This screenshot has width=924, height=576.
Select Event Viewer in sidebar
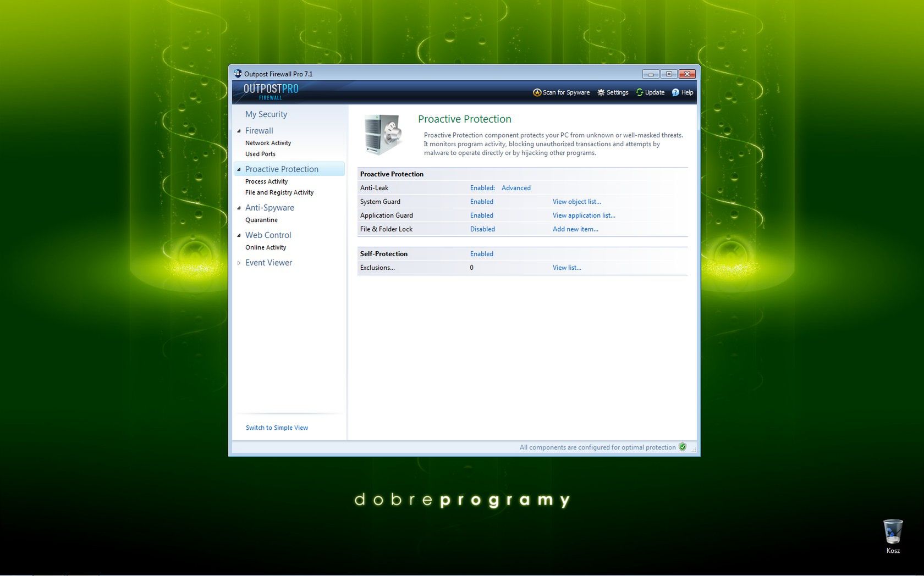(x=268, y=263)
